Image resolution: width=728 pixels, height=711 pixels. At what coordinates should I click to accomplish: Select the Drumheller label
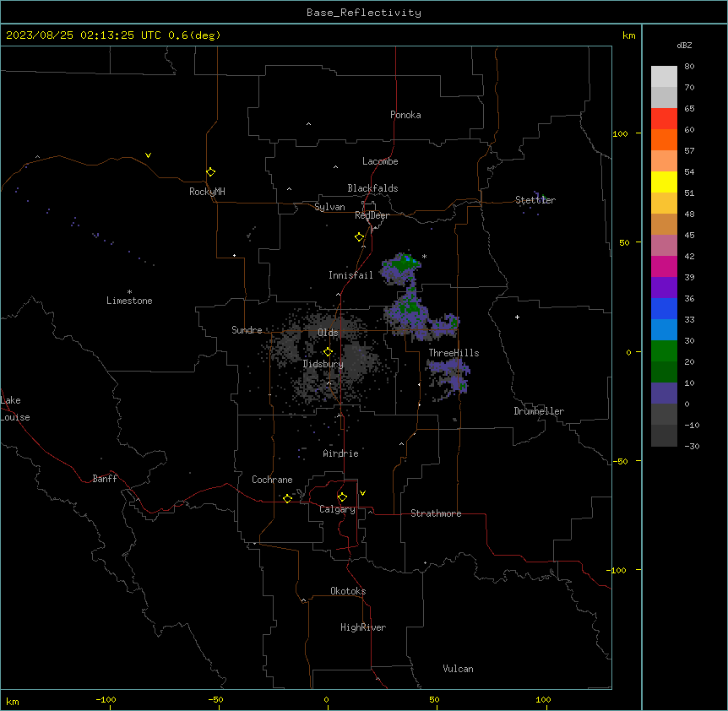539,411
